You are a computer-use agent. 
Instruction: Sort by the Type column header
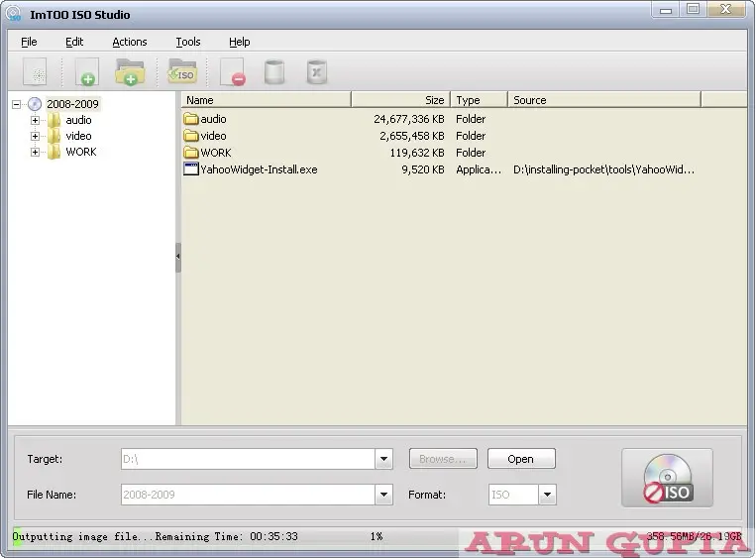tap(479, 100)
